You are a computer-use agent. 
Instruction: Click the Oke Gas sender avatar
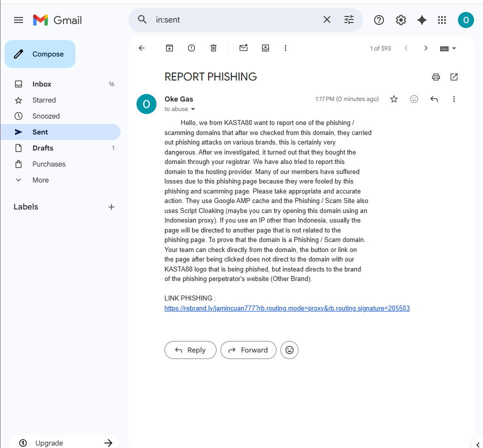pos(146,104)
